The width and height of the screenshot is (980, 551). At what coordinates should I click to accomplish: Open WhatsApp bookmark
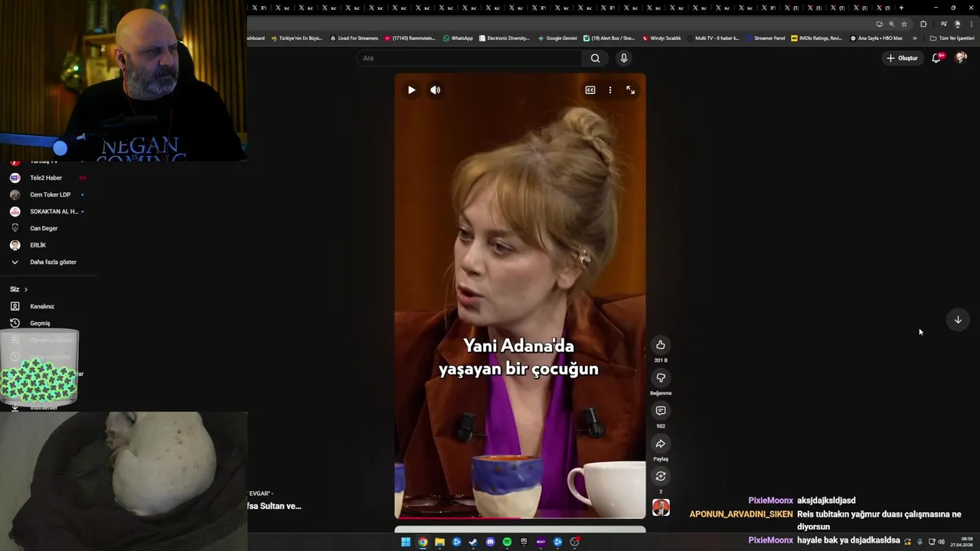point(458,38)
